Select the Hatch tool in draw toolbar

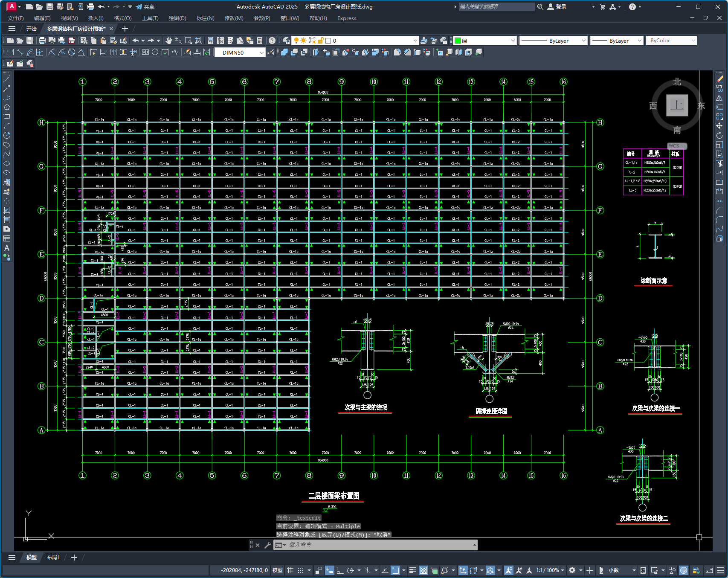click(x=7, y=210)
